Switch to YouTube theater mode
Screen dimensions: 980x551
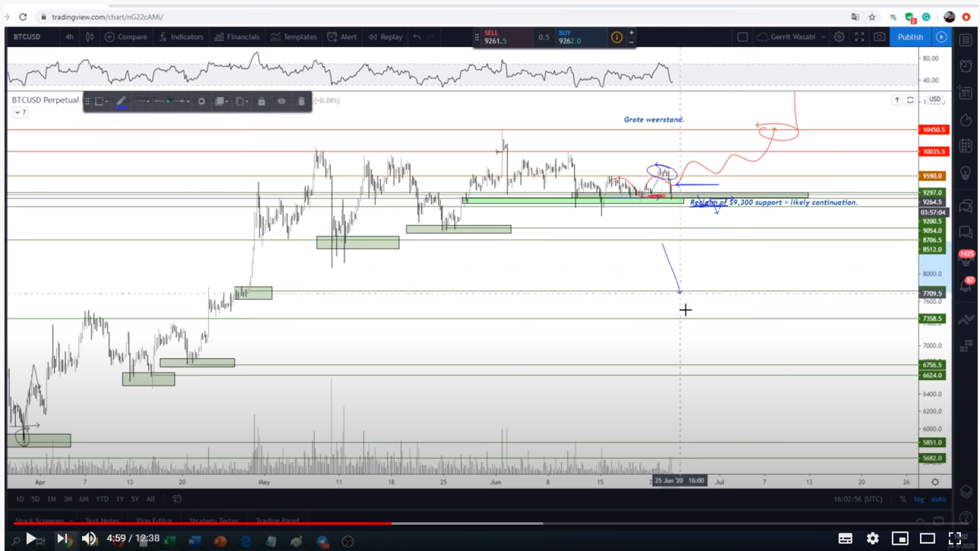pyautogui.click(x=927, y=539)
